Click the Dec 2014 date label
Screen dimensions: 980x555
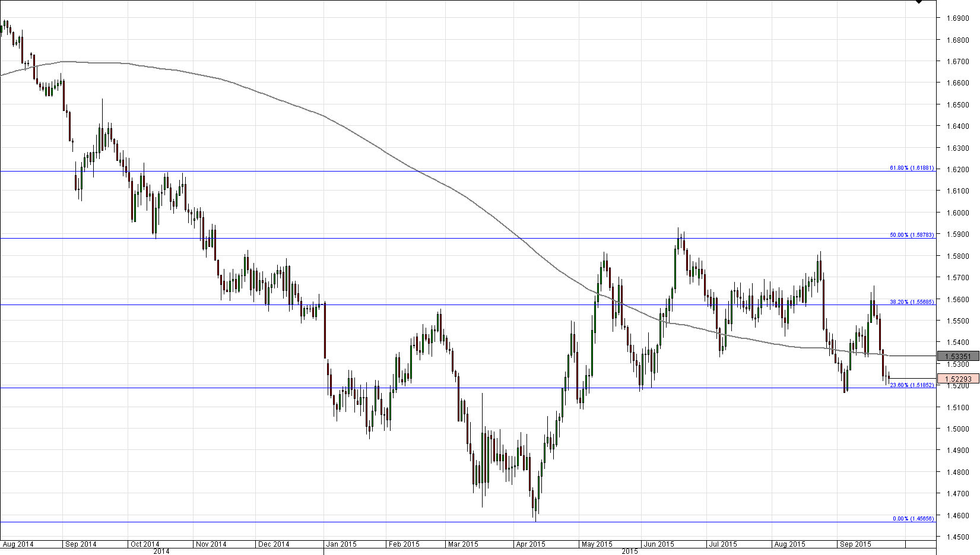pyautogui.click(x=274, y=544)
